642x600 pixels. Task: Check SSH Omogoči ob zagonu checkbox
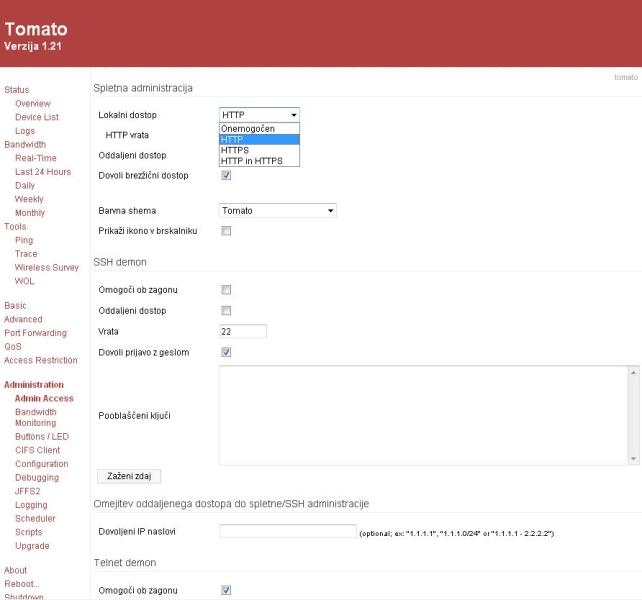tap(226, 289)
